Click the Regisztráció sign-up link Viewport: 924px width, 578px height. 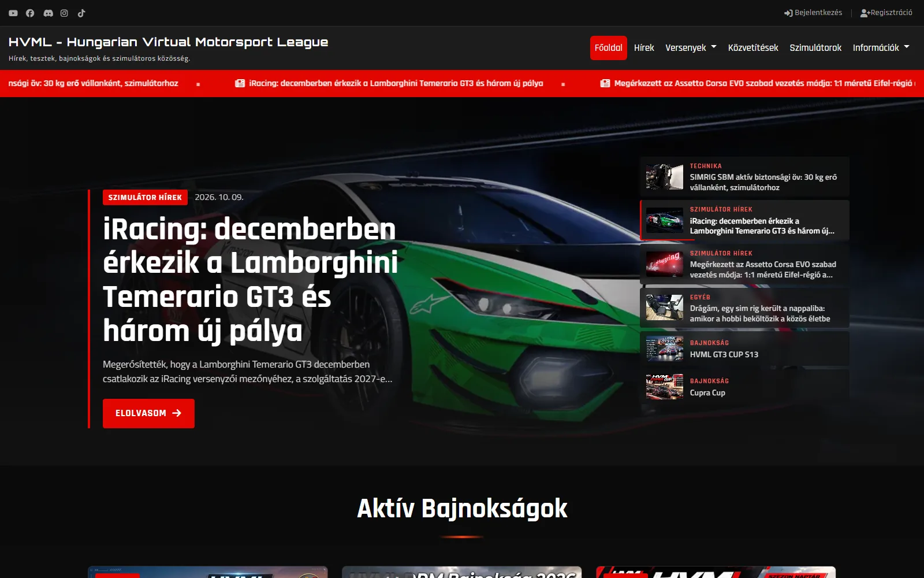[886, 13]
